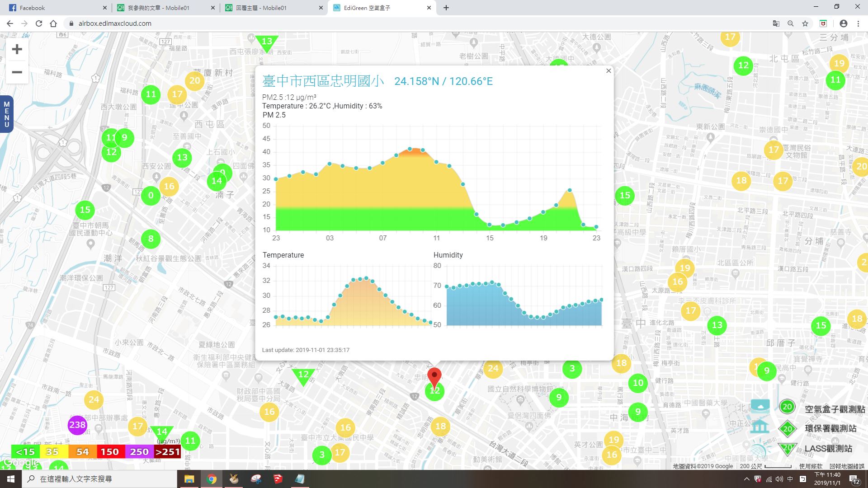Click 環保署觀測站 legend diamond icon
This screenshot has height=488, width=868.
tap(788, 428)
